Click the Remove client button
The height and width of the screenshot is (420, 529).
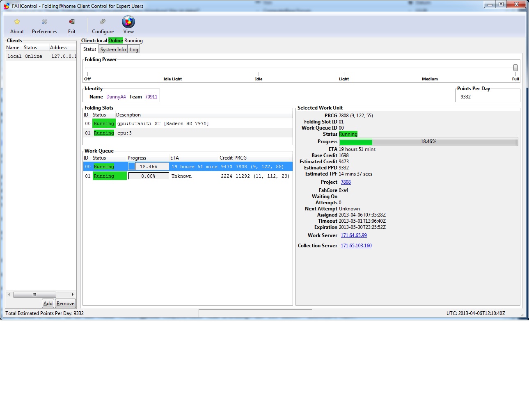[66, 304]
